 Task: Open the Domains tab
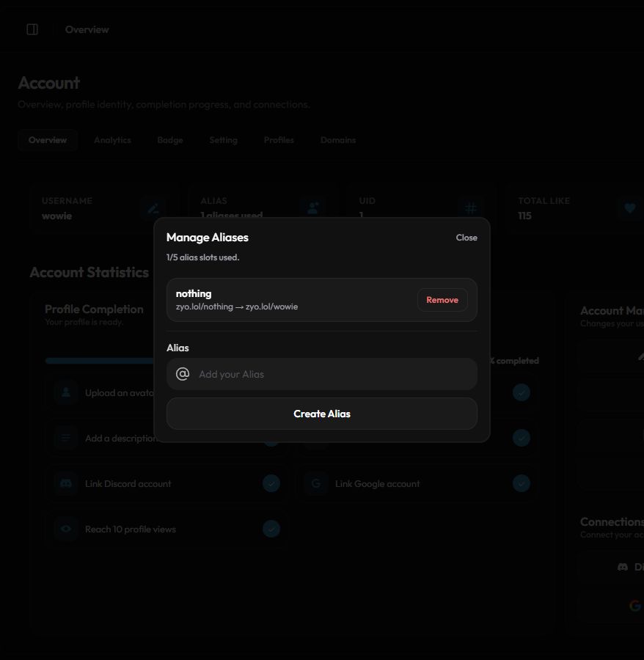[338, 140]
